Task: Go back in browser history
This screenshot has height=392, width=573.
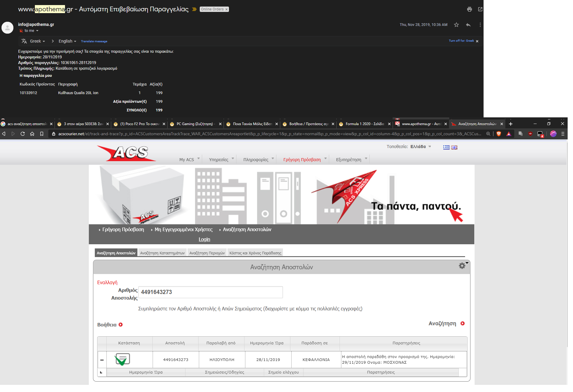Action: (4, 134)
